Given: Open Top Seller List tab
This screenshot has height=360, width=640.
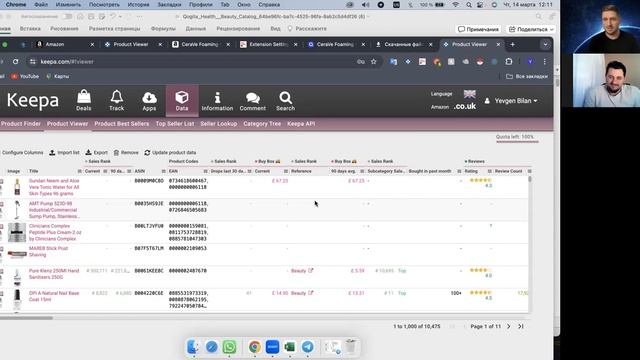Looking at the screenshot, I should (175, 124).
